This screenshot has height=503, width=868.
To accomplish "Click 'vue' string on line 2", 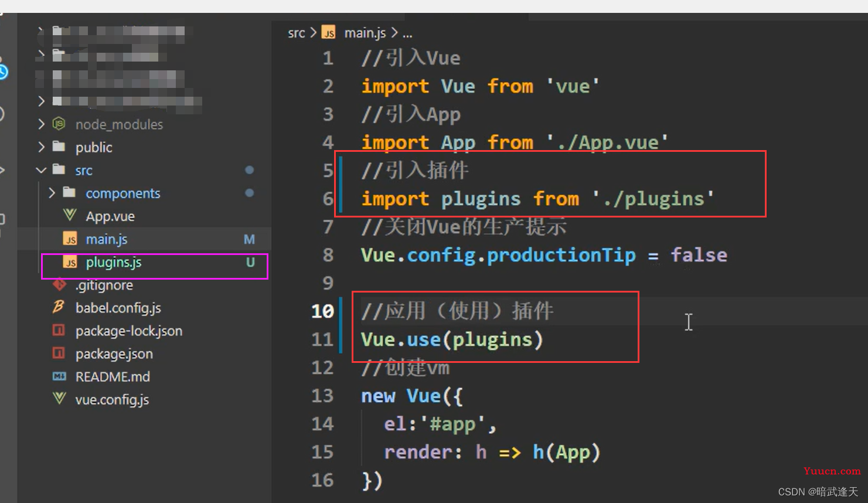I will (573, 86).
